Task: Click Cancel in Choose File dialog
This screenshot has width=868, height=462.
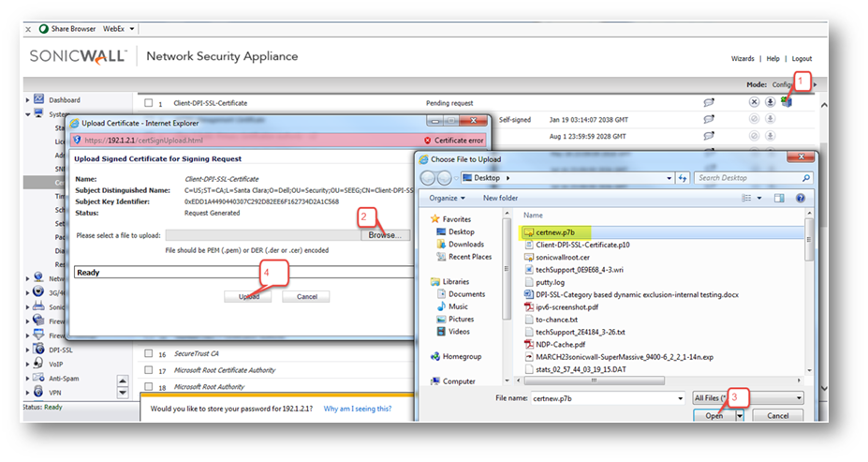Action: point(777,415)
